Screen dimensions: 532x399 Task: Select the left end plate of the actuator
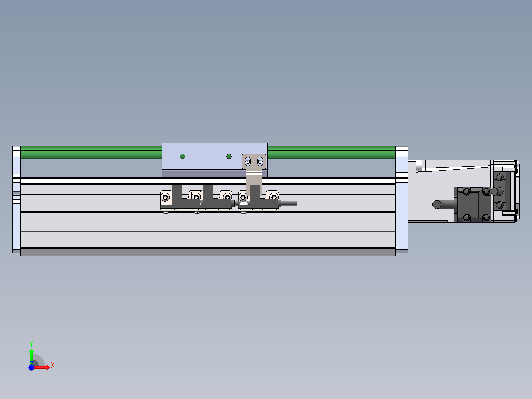coord(16,199)
